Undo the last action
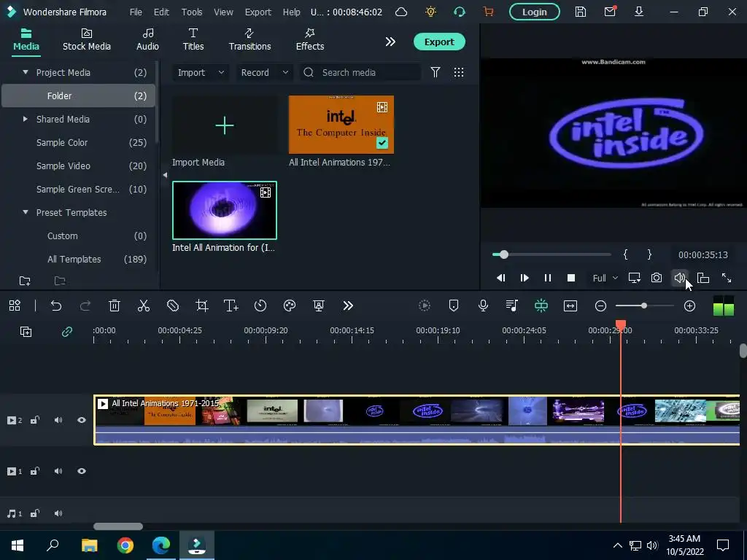This screenshot has width=747, height=560. pos(56,306)
